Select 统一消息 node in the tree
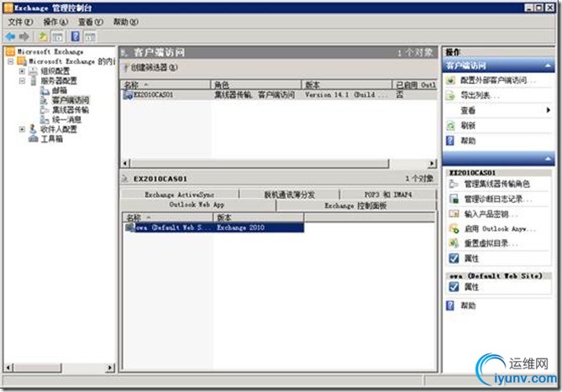The image size is (562, 392). pos(66,119)
